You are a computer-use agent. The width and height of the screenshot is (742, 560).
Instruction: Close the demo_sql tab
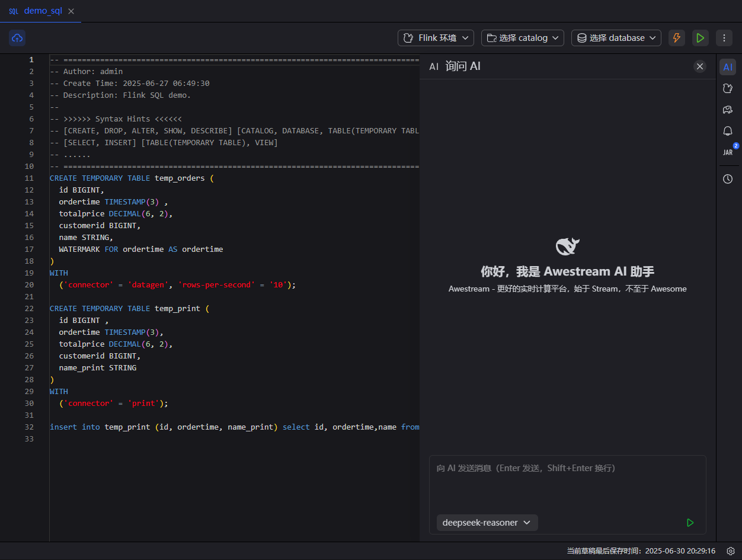pyautogui.click(x=71, y=11)
